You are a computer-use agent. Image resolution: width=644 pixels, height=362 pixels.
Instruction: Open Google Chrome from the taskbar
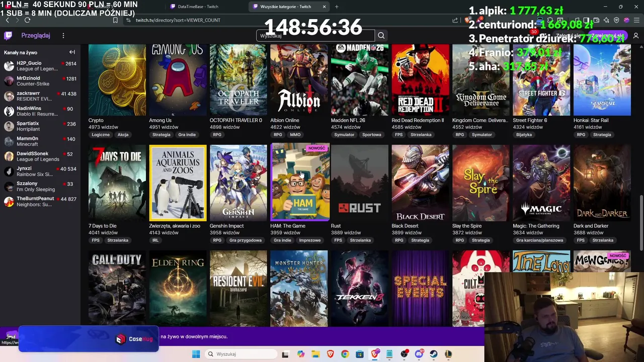tap(345, 354)
